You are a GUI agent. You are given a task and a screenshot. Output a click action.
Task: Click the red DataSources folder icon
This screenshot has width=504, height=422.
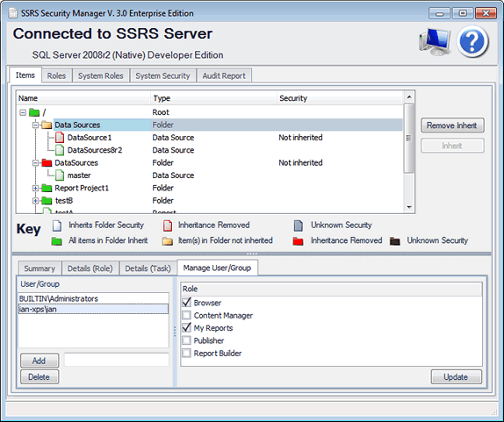click(x=47, y=163)
